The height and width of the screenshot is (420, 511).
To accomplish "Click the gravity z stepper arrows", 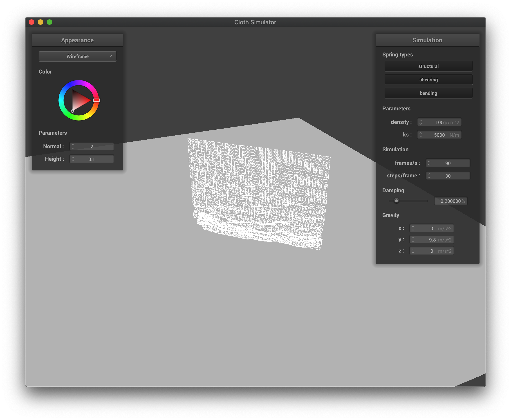I will pos(413,251).
